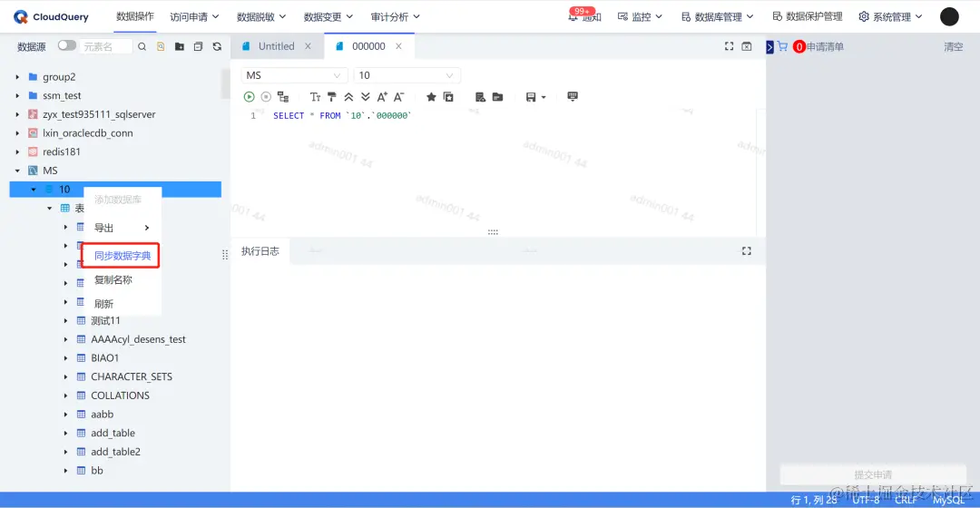
Task: Click the format brush icon
Action: pos(332,97)
